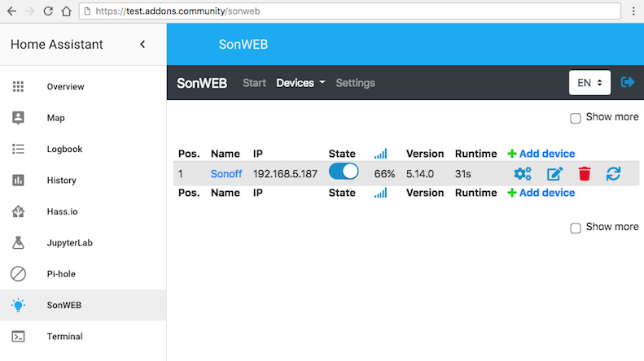Expand the Devices dropdown menu
This screenshot has width=644, height=361.
pyautogui.click(x=300, y=83)
